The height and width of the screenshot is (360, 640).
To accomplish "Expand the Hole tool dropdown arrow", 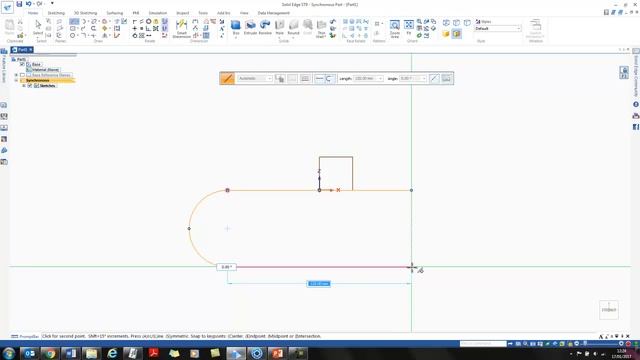I will pos(280,38).
